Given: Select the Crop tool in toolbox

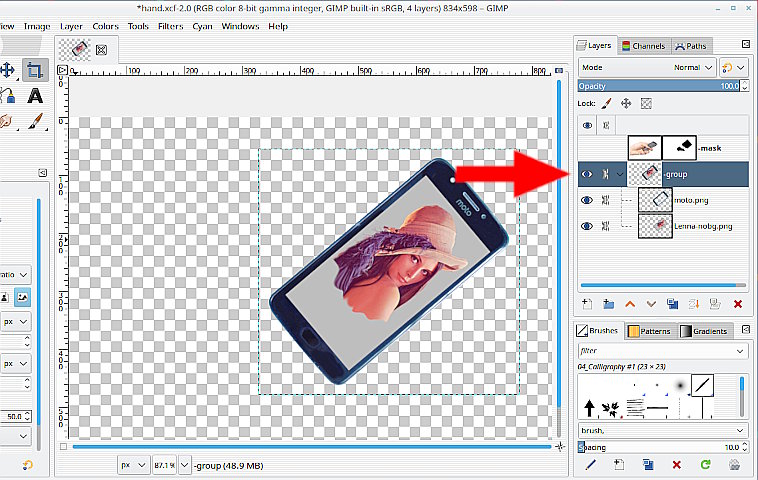Looking at the screenshot, I should pos(35,70).
